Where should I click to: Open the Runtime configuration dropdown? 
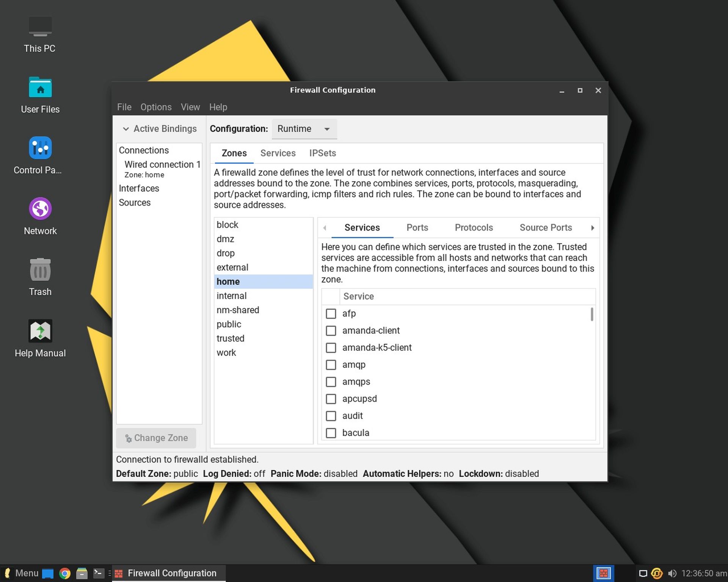pos(304,129)
